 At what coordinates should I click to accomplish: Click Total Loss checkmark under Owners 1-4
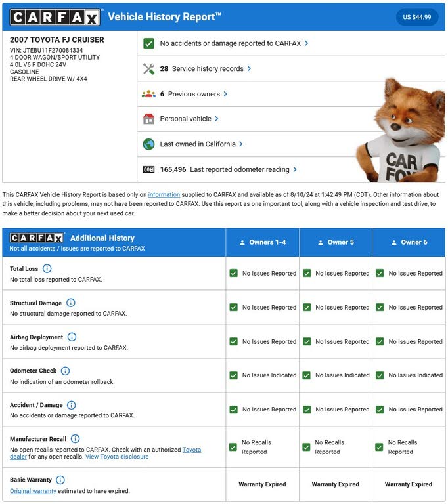pyautogui.click(x=233, y=273)
